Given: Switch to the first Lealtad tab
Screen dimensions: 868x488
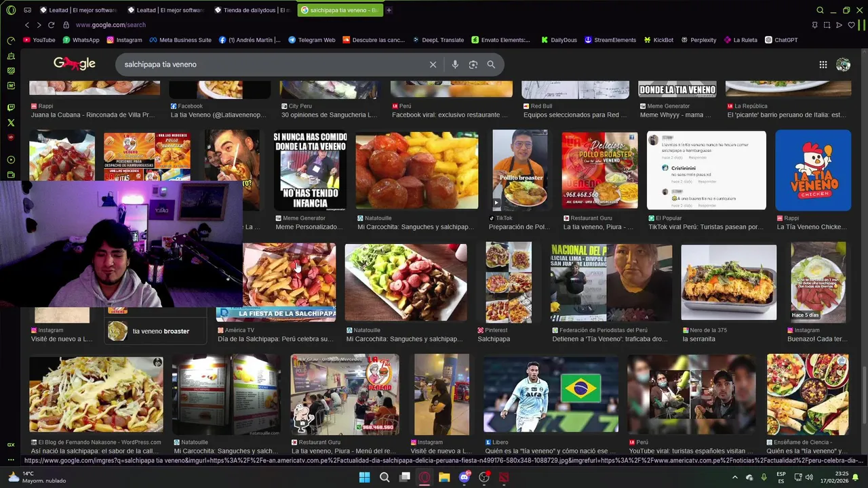Looking at the screenshot, I should 78,10.
